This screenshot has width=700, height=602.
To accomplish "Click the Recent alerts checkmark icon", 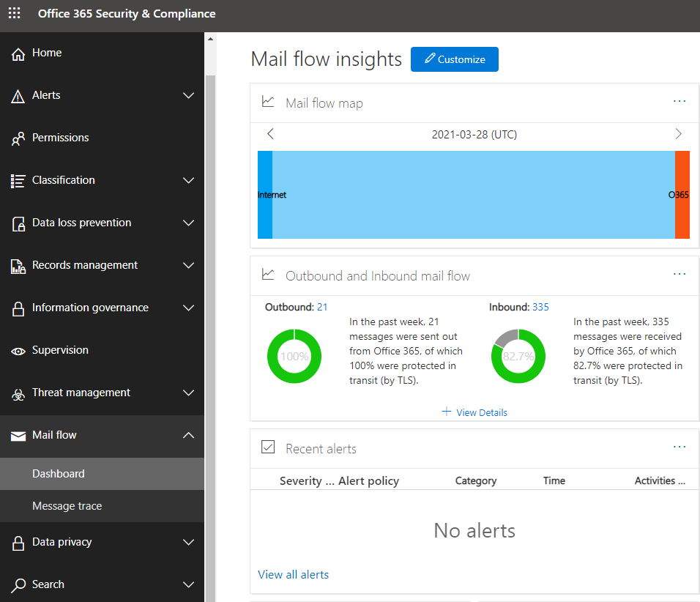I will (268, 447).
